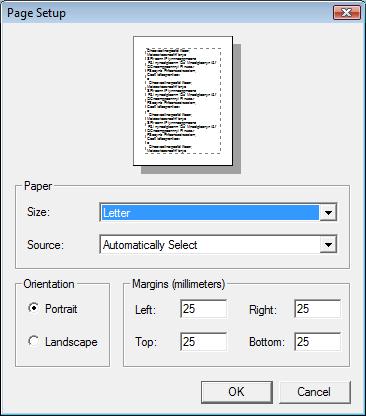The height and width of the screenshot is (416, 366).
Task: Click the Size: label
Action: 39,212
